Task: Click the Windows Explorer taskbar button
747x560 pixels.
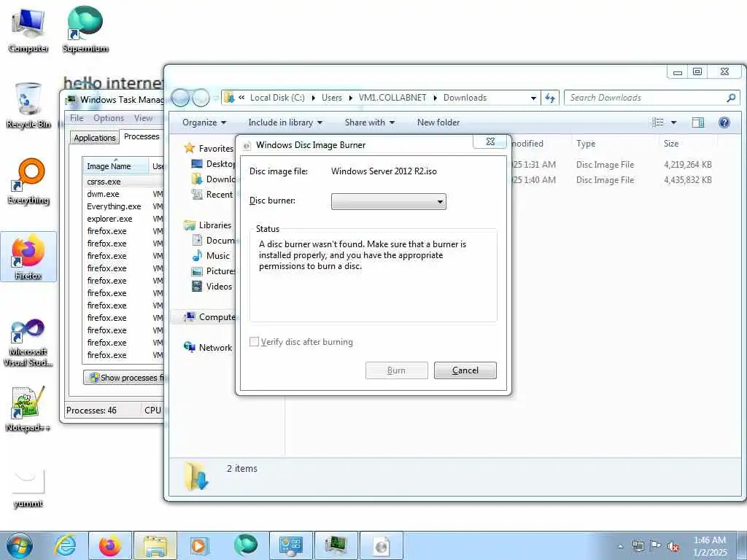Action: 155,545
